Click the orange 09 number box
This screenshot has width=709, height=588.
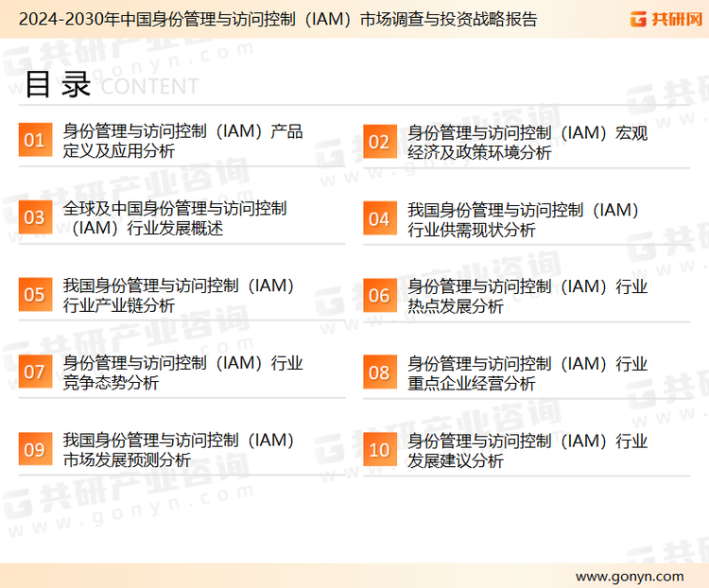tap(35, 449)
